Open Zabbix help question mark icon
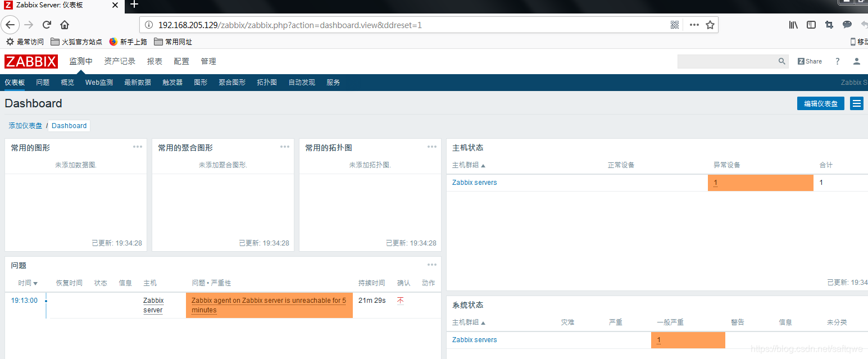868x359 pixels. tap(837, 61)
